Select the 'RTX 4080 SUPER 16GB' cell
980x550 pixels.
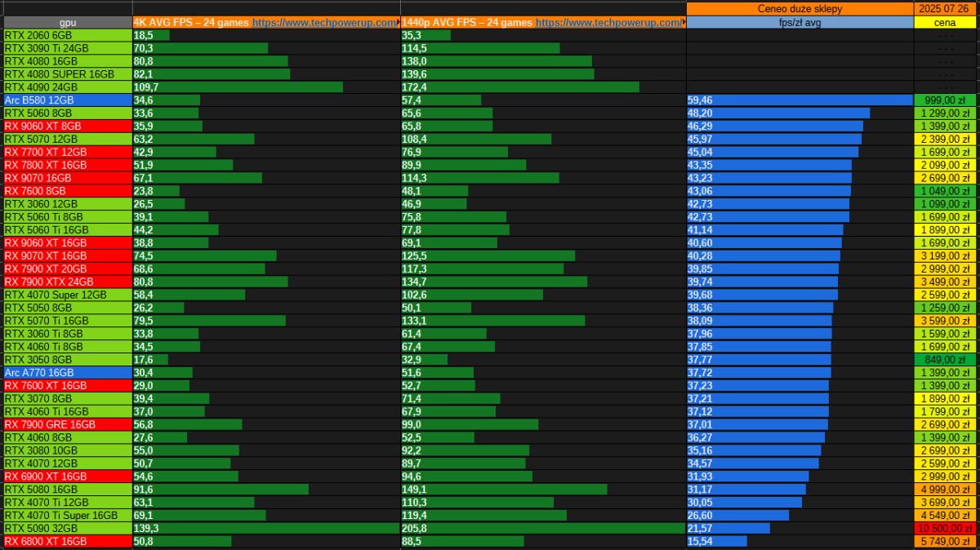[68, 74]
